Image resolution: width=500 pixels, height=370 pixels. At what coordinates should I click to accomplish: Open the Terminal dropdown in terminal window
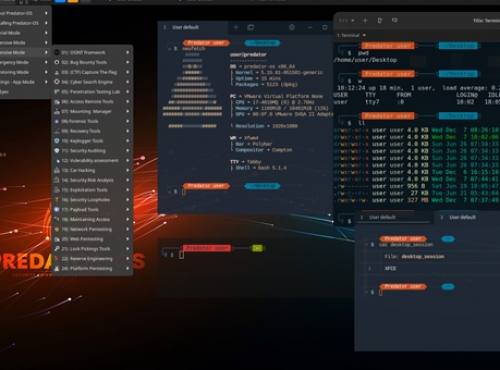coord(351,35)
